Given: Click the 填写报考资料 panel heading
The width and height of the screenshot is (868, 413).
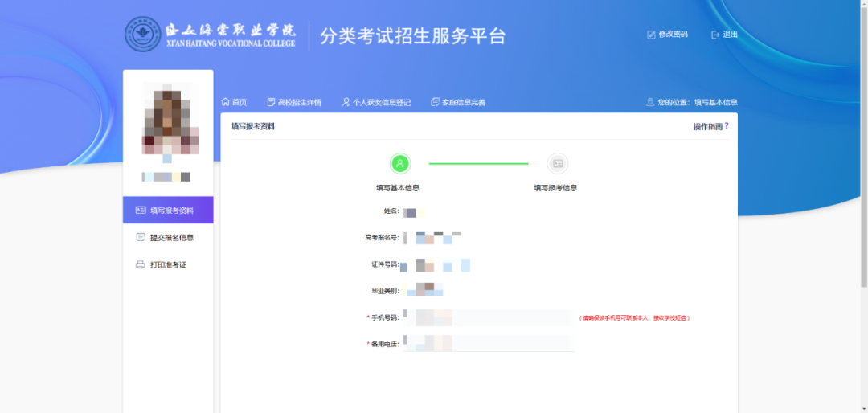Looking at the screenshot, I should tap(253, 127).
